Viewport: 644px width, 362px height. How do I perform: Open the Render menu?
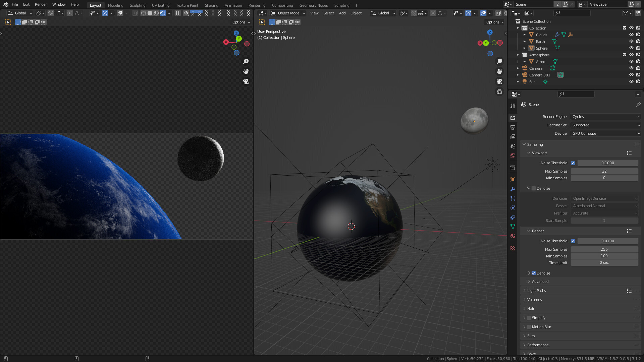coord(41,4)
